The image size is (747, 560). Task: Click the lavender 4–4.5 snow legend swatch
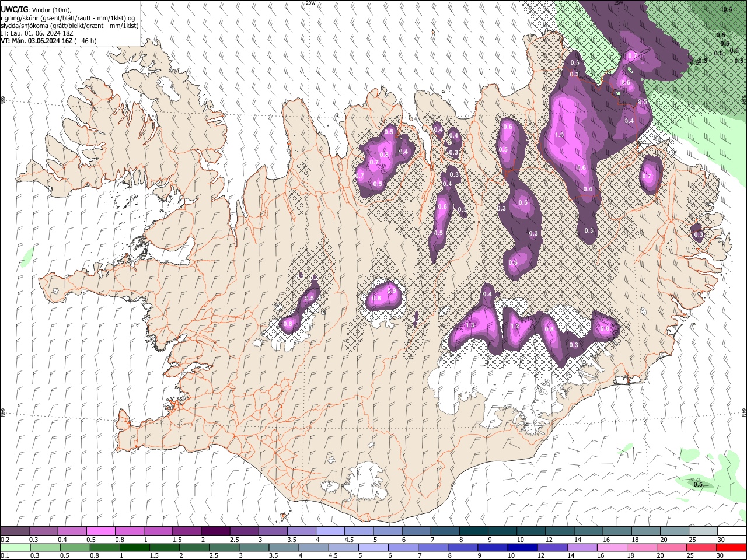pos(330,531)
